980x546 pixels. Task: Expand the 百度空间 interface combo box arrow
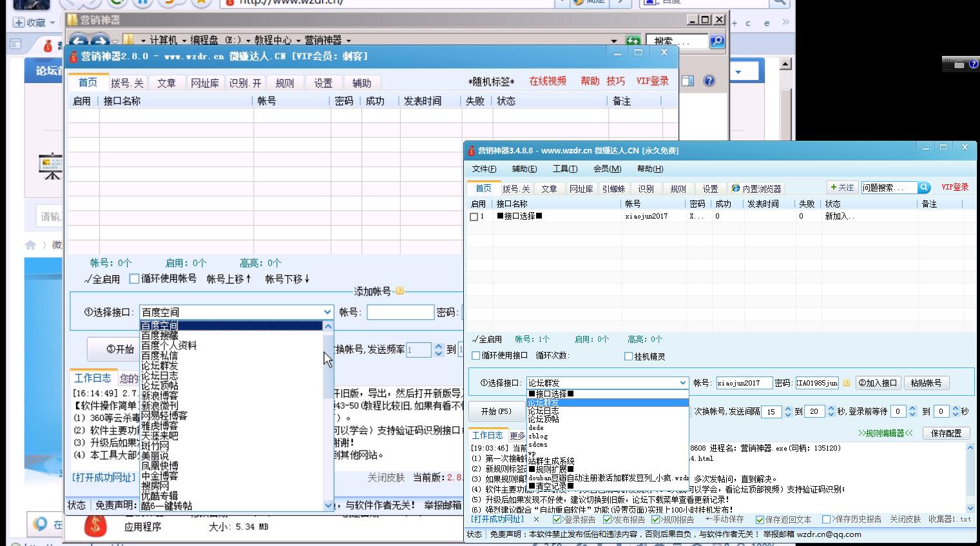327,312
